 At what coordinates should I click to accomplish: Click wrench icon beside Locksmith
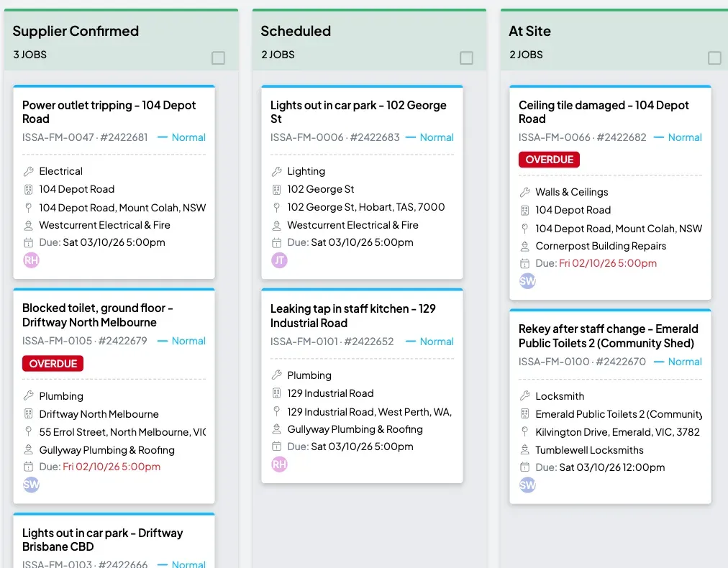pos(524,396)
